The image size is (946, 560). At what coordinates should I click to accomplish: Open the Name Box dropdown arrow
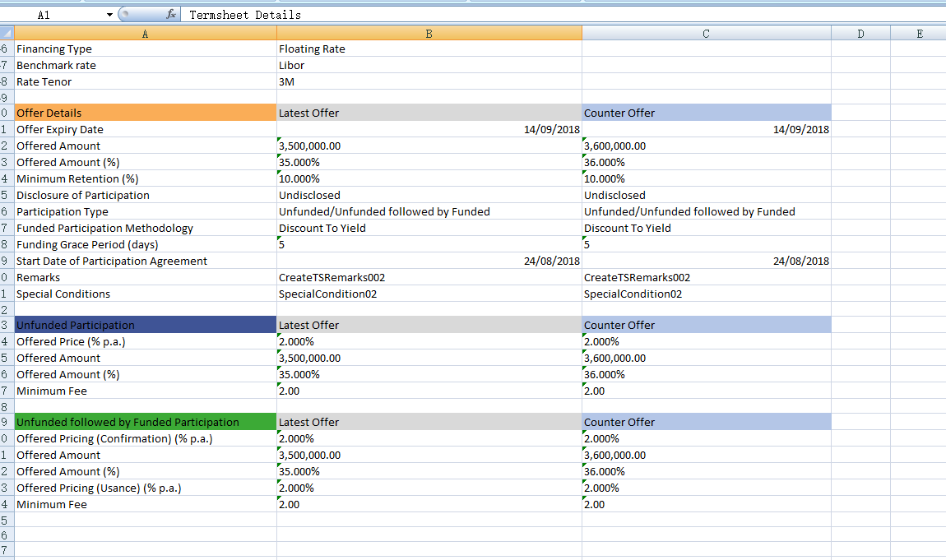tap(109, 14)
